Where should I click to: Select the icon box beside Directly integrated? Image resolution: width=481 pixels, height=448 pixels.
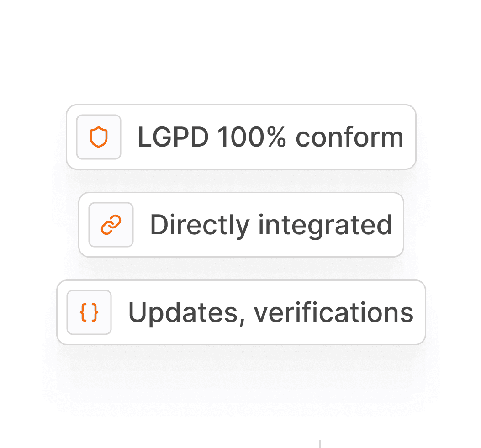tap(111, 225)
